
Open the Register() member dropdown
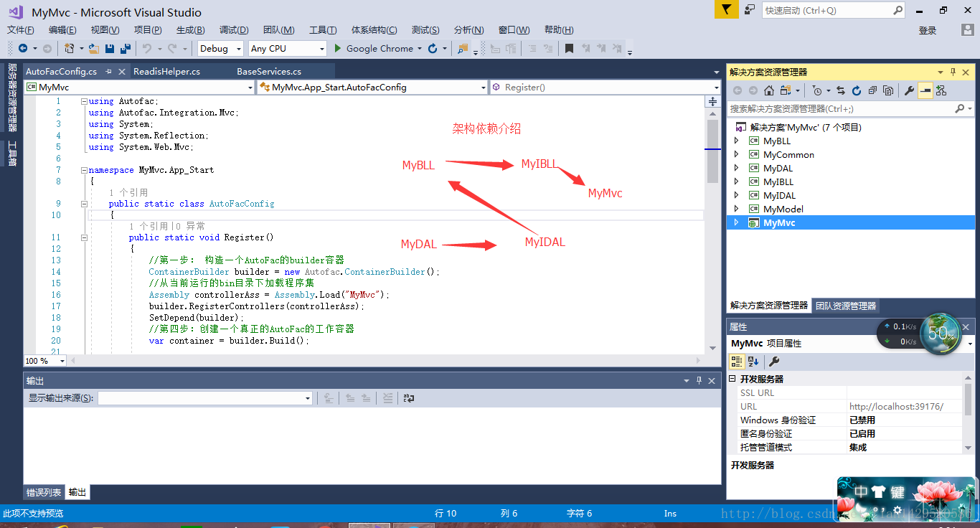click(x=716, y=87)
